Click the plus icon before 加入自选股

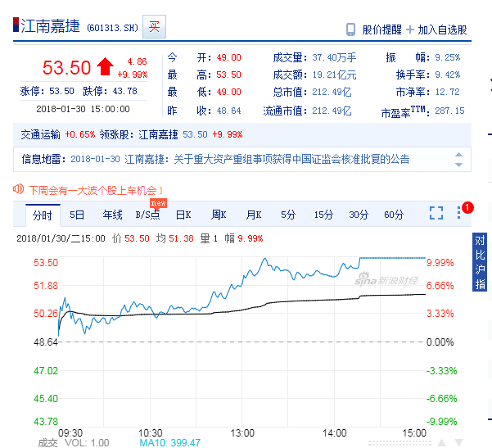(x=410, y=29)
